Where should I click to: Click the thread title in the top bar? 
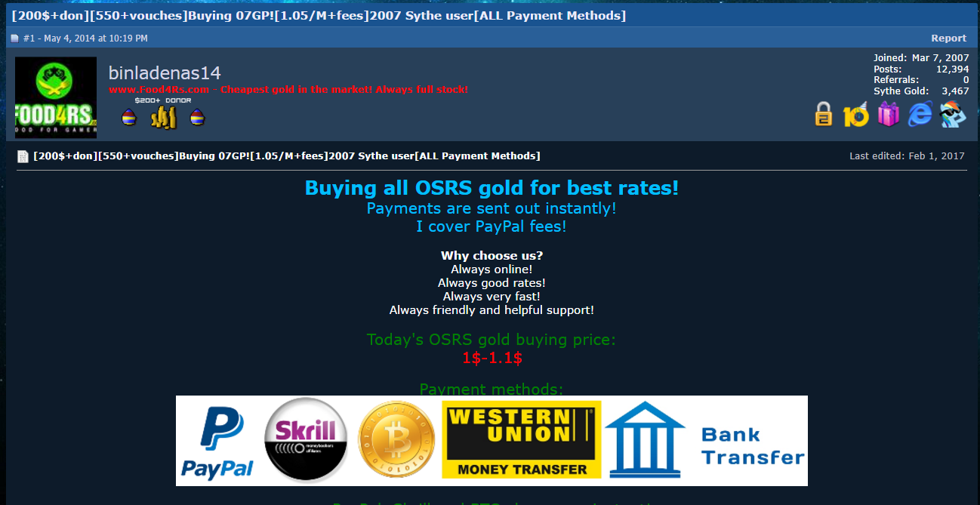tap(319, 15)
